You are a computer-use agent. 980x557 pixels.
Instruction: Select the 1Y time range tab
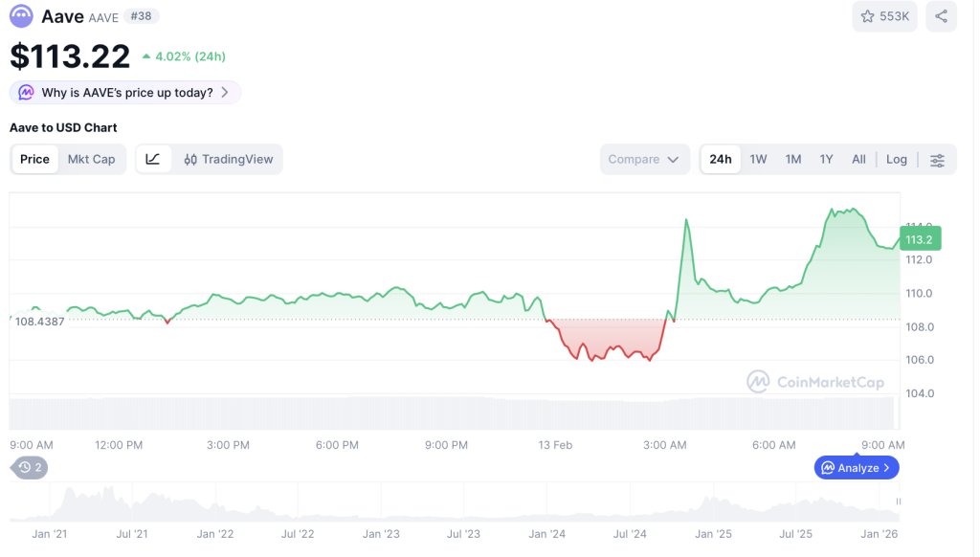coord(826,159)
